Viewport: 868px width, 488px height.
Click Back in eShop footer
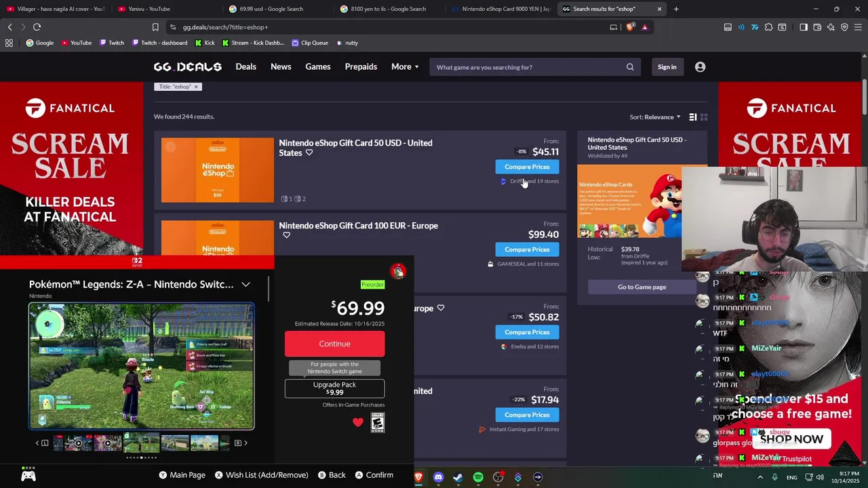tap(332, 475)
